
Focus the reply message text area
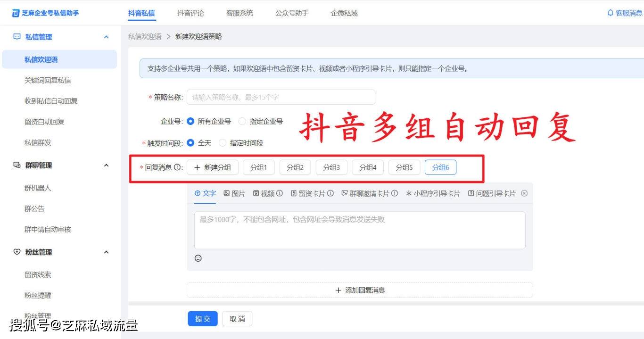point(360,230)
